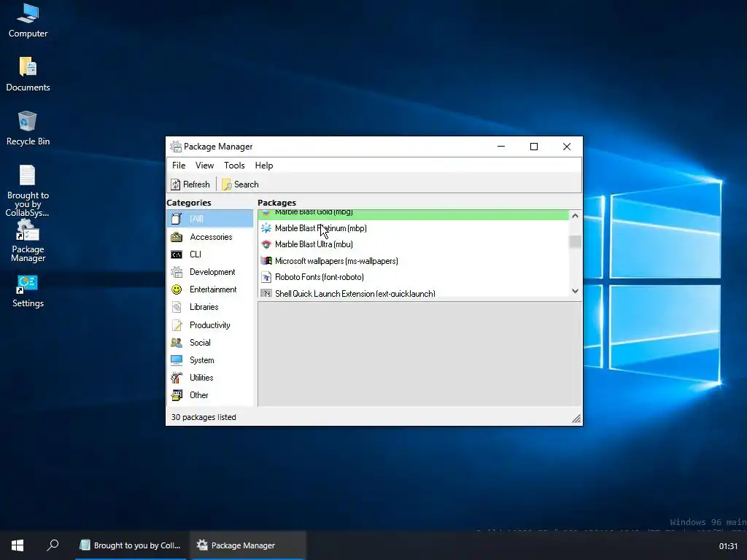
Task: Click the Marble Blast Platinum package icon
Action: tap(266, 228)
